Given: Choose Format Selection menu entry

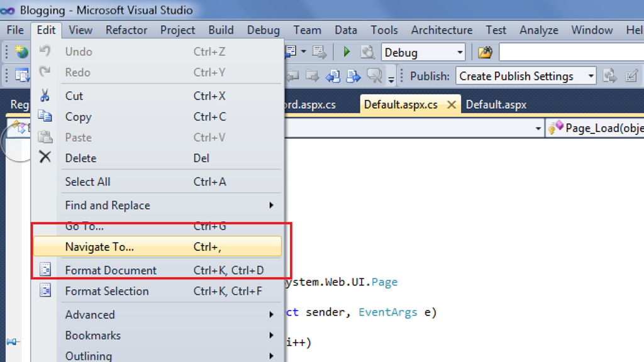Looking at the screenshot, I should point(158,291).
